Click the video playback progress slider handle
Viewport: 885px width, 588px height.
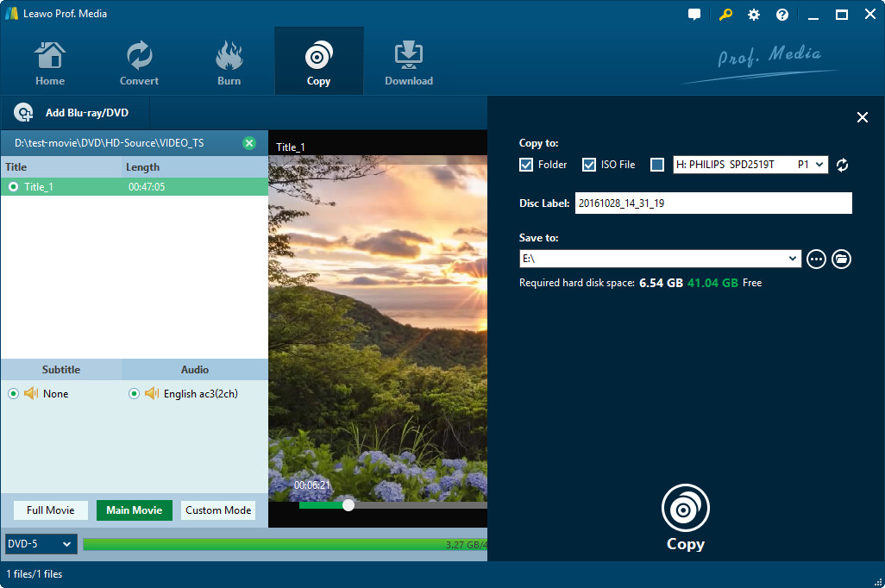pos(348,504)
